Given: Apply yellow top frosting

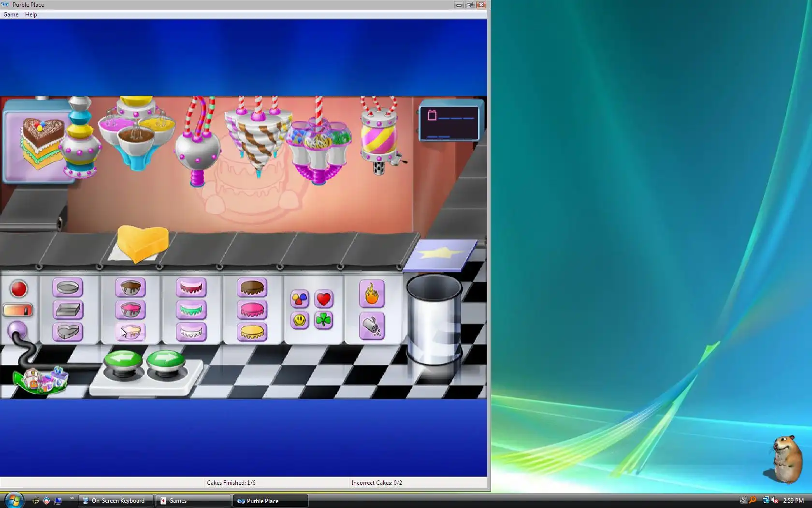Looking at the screenshot, I should [x=252, y=332].
